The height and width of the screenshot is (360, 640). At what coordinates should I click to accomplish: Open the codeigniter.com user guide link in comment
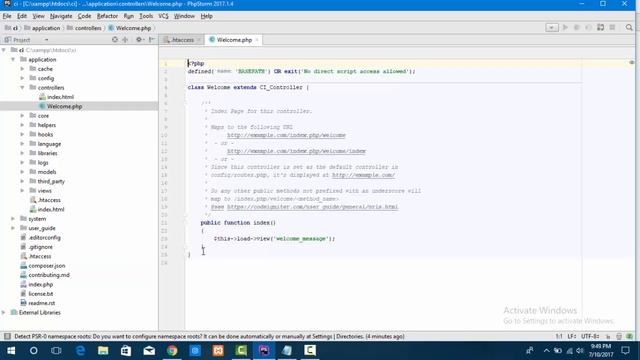[312, 207]
